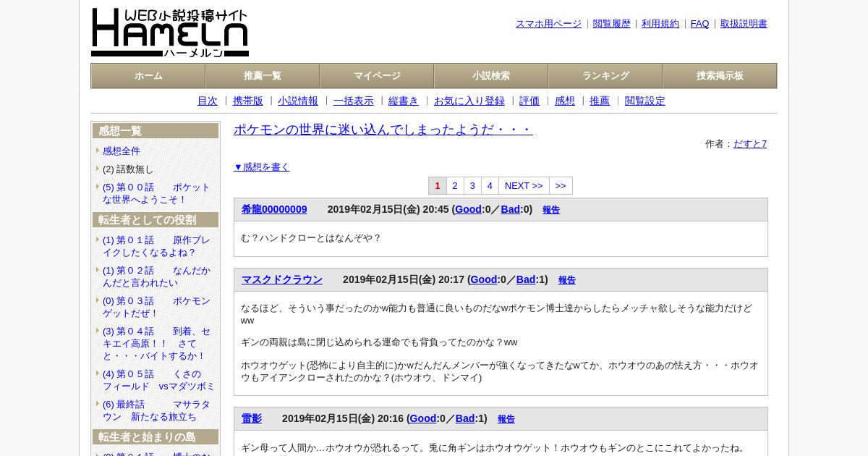Click the 目次 sub-navigation link
868x456 pixels.
click(208, 101)
